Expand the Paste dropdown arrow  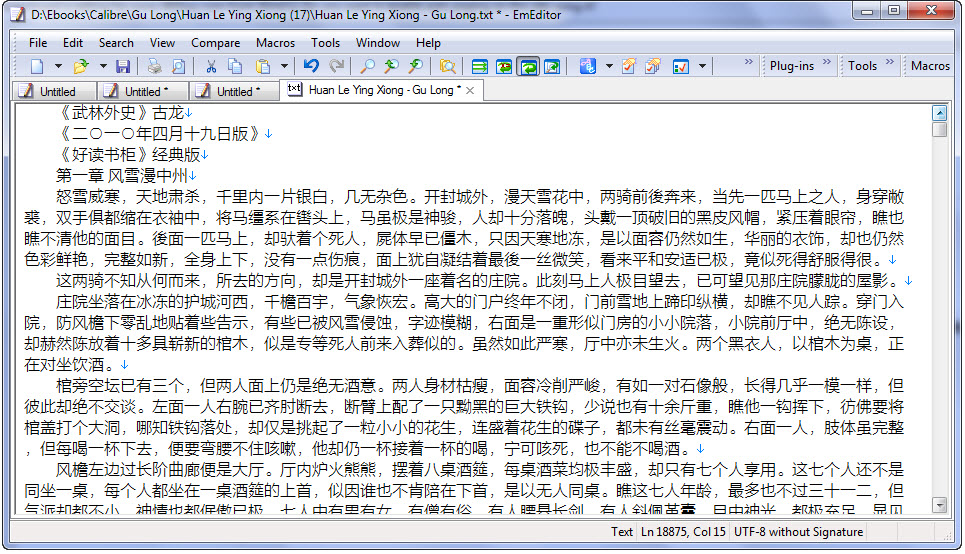(284, 66)
